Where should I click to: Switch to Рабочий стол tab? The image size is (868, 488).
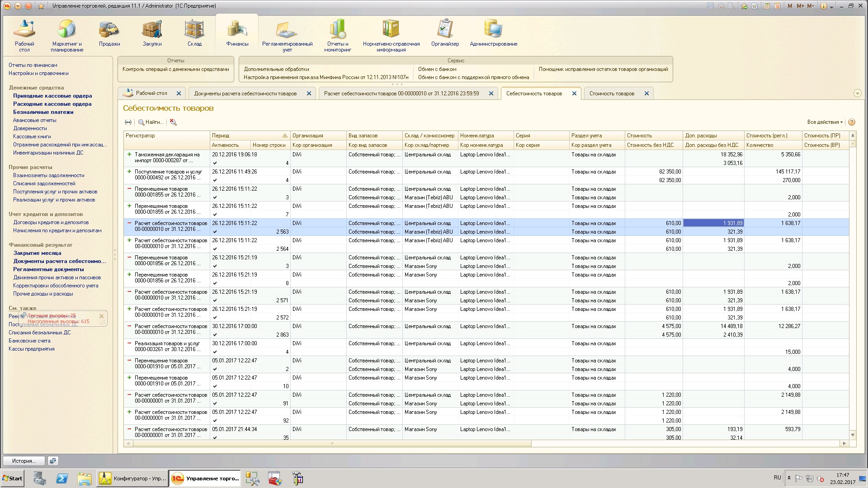pyautogui.click(x=151, y=93)
